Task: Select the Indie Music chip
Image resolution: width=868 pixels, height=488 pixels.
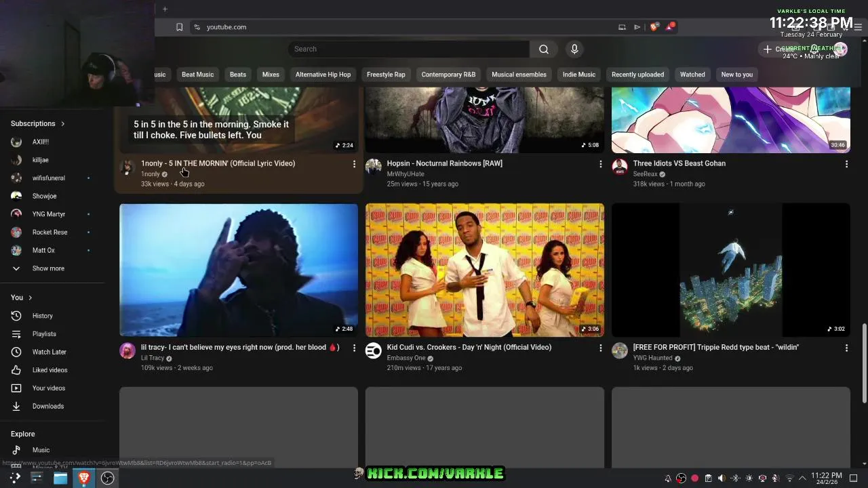Action: pyautogui.click(x=578, y=75)
